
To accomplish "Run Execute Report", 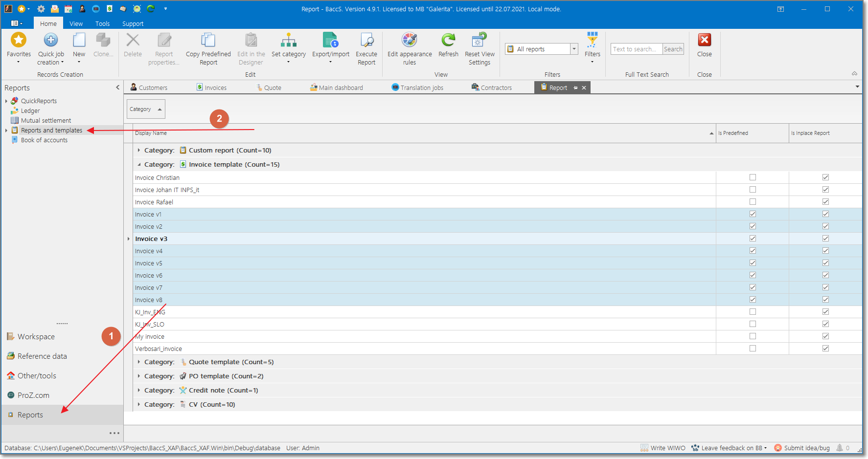I will [366, 40].
